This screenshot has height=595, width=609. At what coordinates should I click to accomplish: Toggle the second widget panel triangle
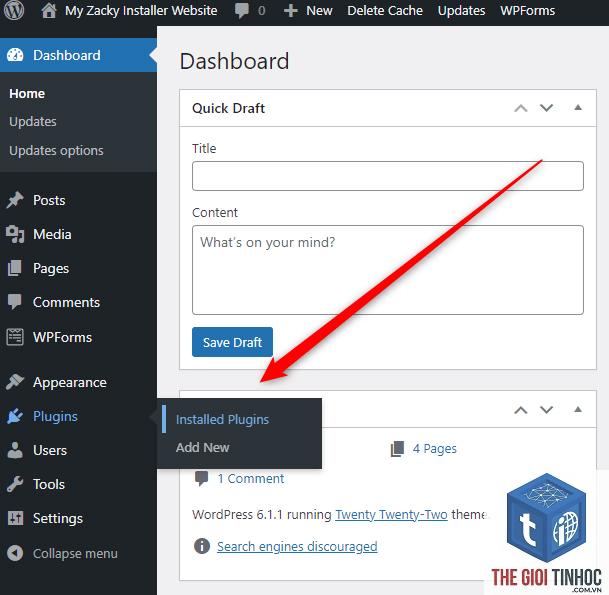point(578,409)
